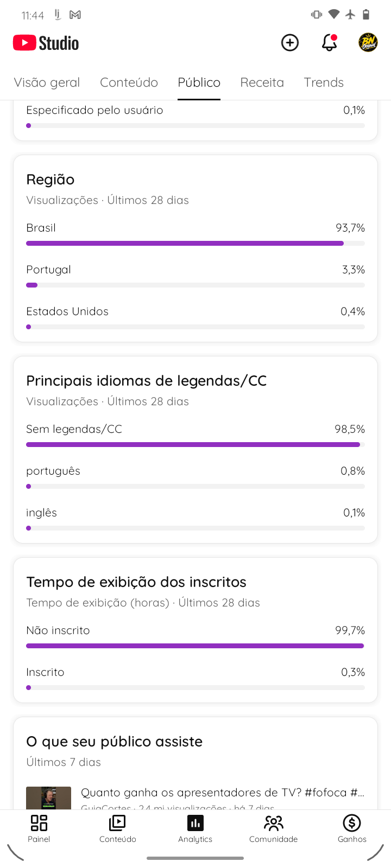Open Conteúdo in the bottom navigation
Viewport: 391px width, 868px height.
click(117, 829)
